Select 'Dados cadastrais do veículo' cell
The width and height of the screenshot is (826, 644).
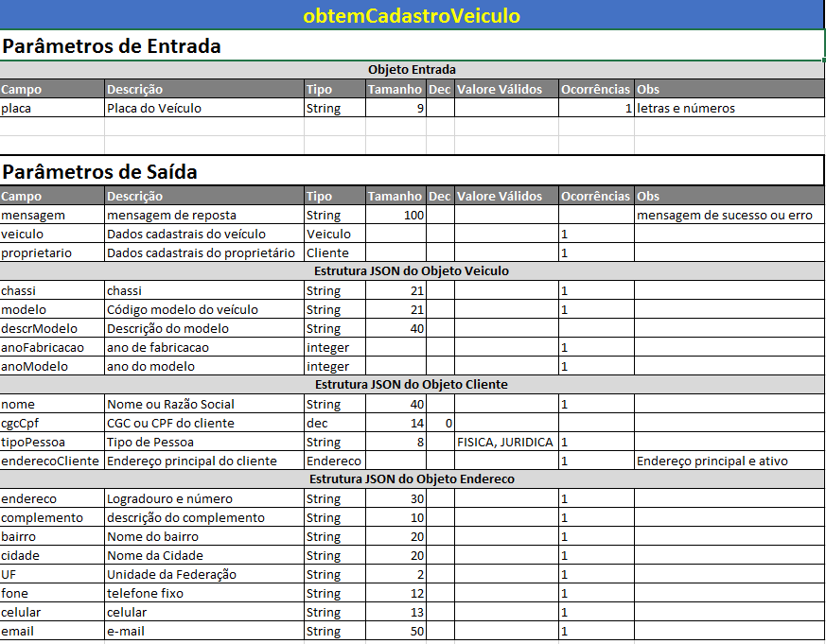point(204,235)
